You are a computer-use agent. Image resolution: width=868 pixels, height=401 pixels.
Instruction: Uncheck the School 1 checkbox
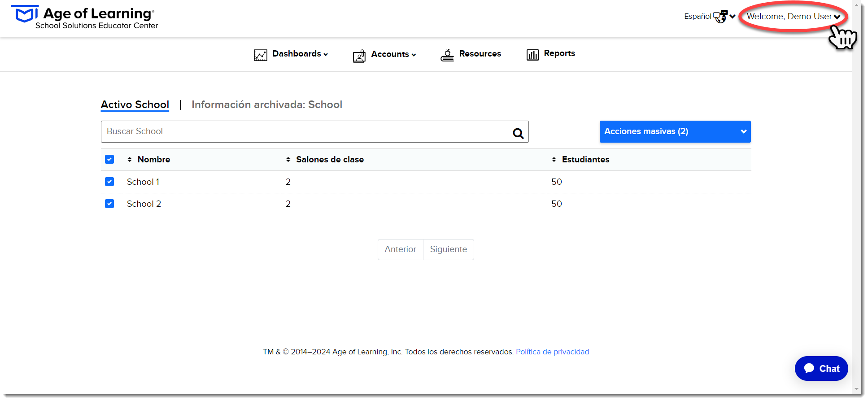[109, 182]
